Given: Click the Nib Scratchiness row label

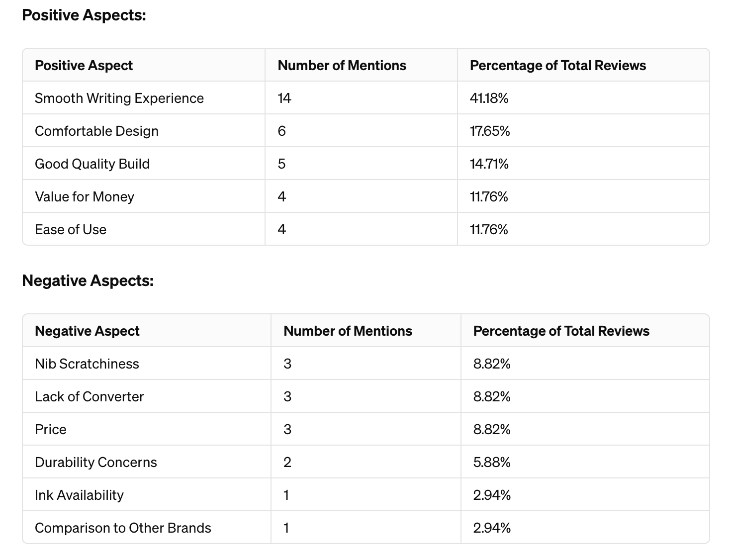Looking at the screenshot, I should [x=87, y=364].
